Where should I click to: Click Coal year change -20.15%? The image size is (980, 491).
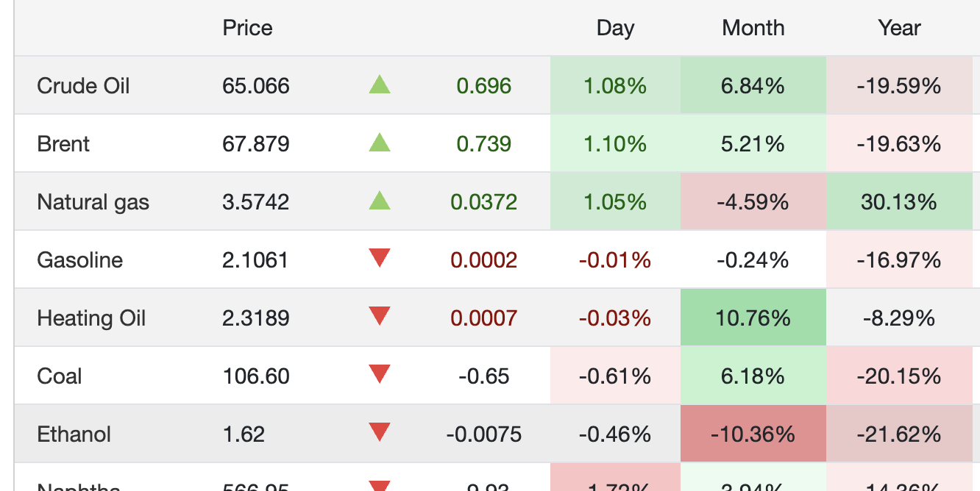coord(899,376)
